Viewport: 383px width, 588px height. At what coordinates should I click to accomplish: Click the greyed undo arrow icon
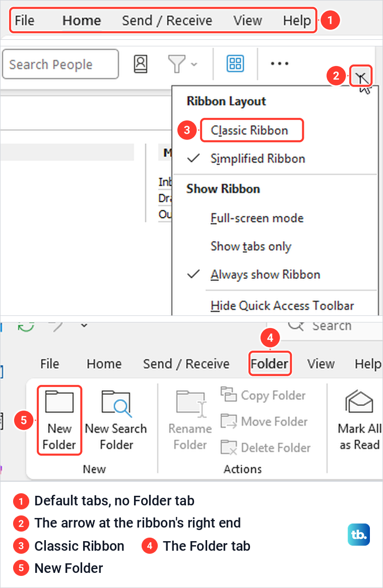pyautogui.click(x=57, y=326)
